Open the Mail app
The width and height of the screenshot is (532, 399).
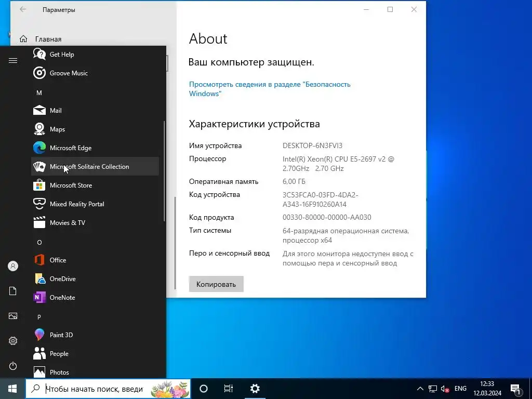click(95, 110)
